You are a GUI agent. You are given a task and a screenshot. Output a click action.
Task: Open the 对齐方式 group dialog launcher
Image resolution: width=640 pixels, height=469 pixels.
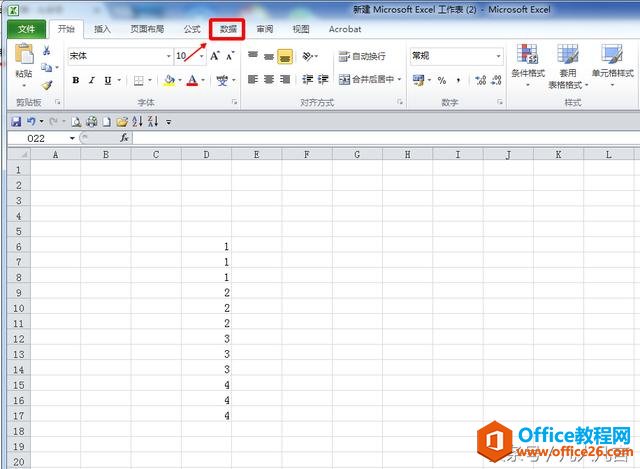pyautogui.click(x=400, y=102)
